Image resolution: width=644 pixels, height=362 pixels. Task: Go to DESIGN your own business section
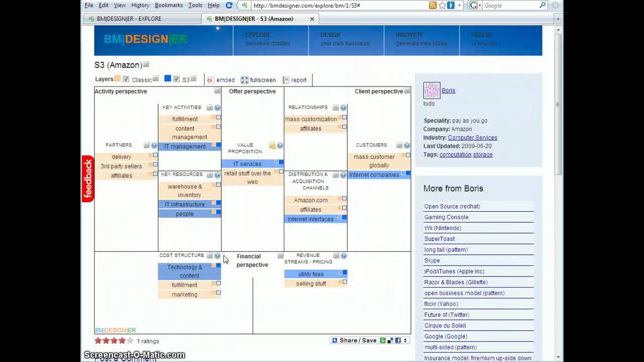point(345,39)
